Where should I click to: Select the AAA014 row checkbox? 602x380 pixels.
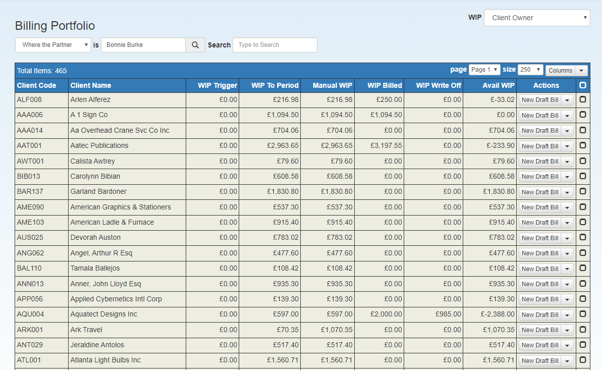[x=582, y=130]
